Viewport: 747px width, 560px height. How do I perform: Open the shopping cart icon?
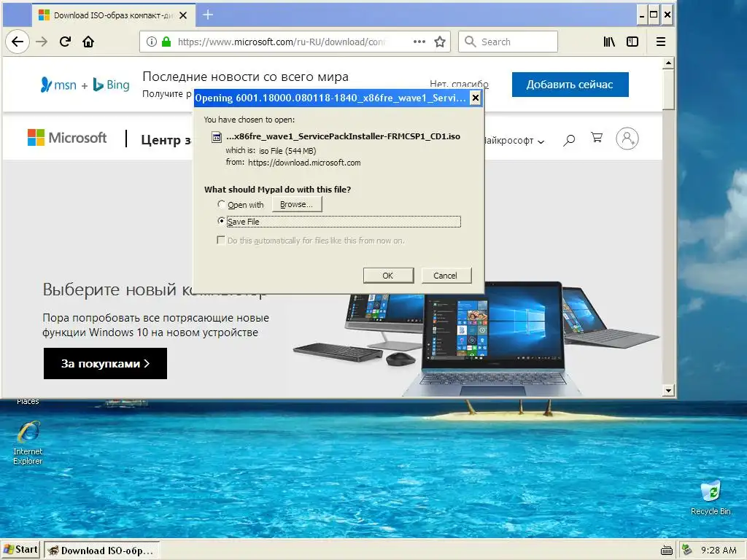[597, 138]
